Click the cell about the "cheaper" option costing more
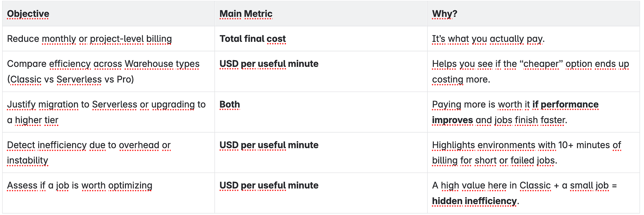The width and height of the screenshot is (644, 215). pyautogui.click(x=534, y=72)
